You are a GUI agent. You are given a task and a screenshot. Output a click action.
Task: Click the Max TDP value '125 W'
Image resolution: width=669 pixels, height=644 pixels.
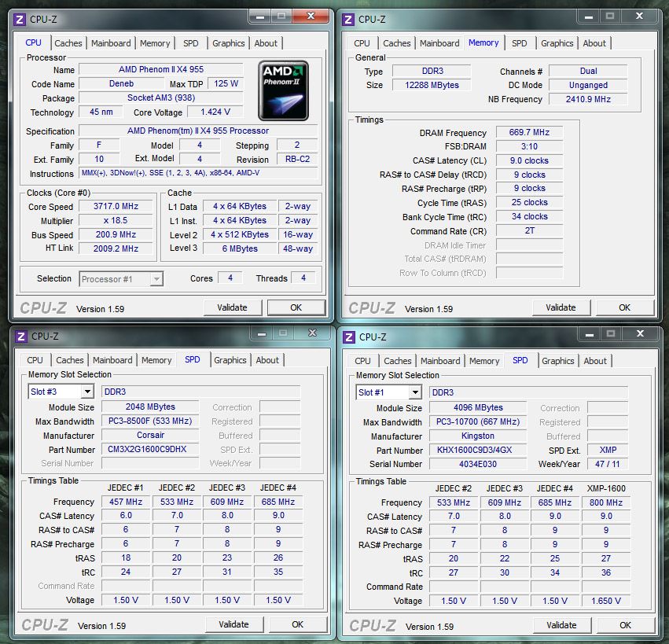click(x=226, y=83)
